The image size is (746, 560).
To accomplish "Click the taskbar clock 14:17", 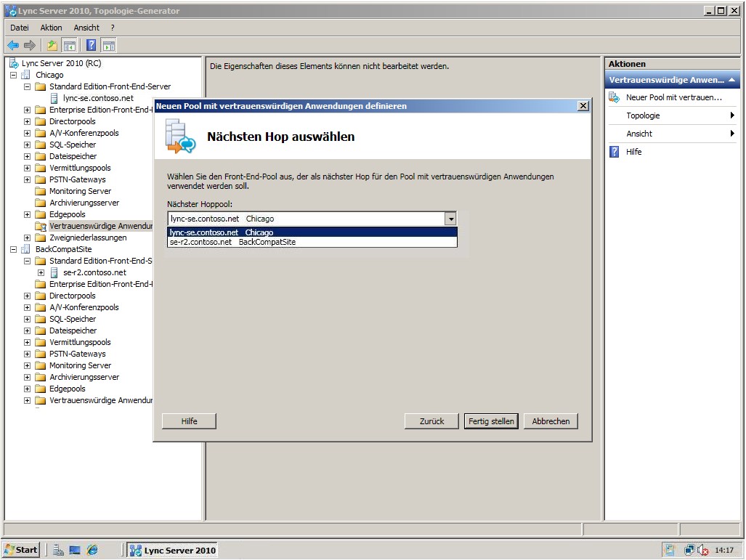I will pyautogui.click(x=723, y=550).
